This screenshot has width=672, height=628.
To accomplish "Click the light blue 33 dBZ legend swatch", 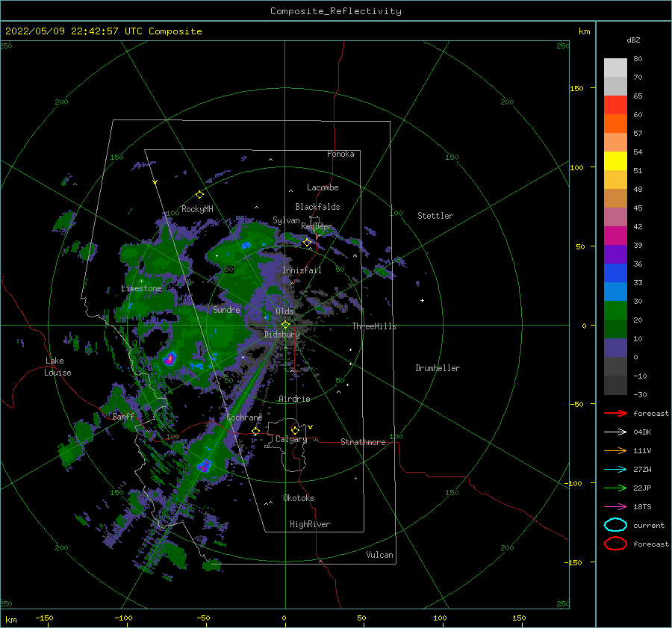I will pos(615,291).
